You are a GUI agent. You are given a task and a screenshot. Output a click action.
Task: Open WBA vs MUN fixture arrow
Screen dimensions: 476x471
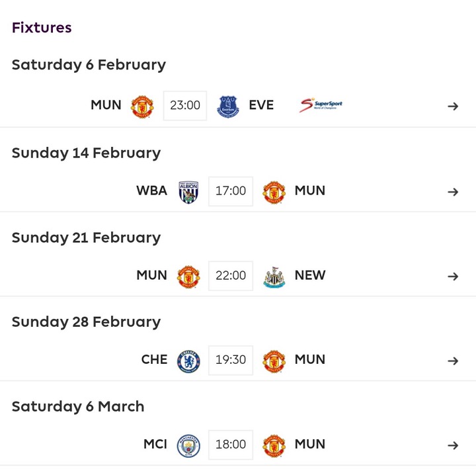click(x=453, y=192)
